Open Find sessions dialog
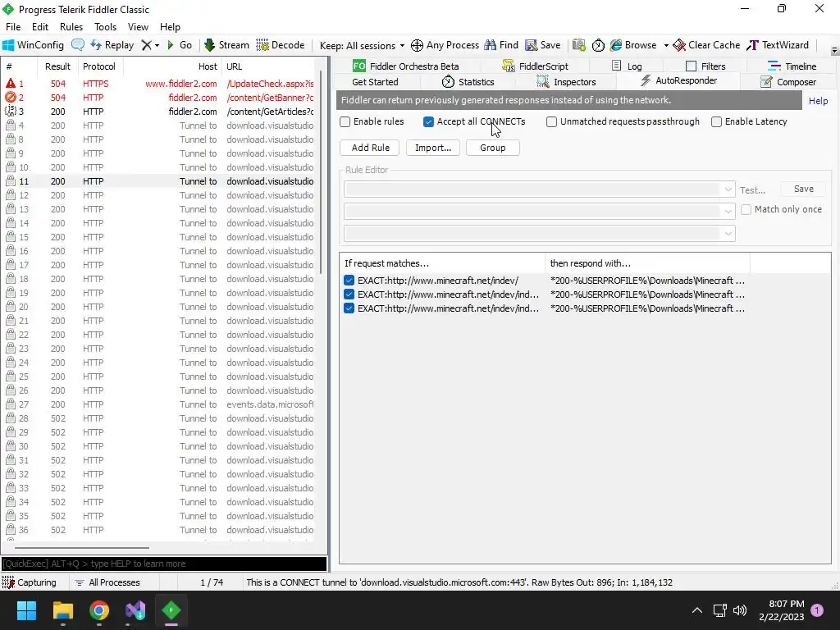The width and height of the screenshot is (840, 630). pyautogui.click(x=501, y=45)
